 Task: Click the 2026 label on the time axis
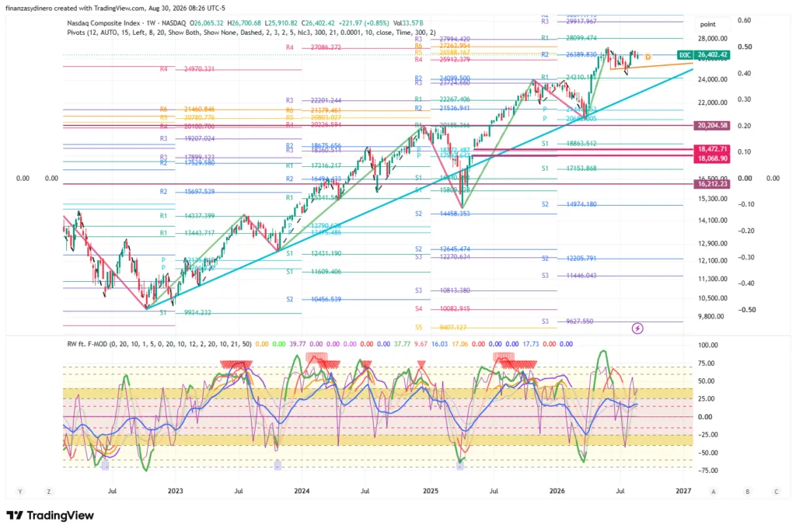557,491
